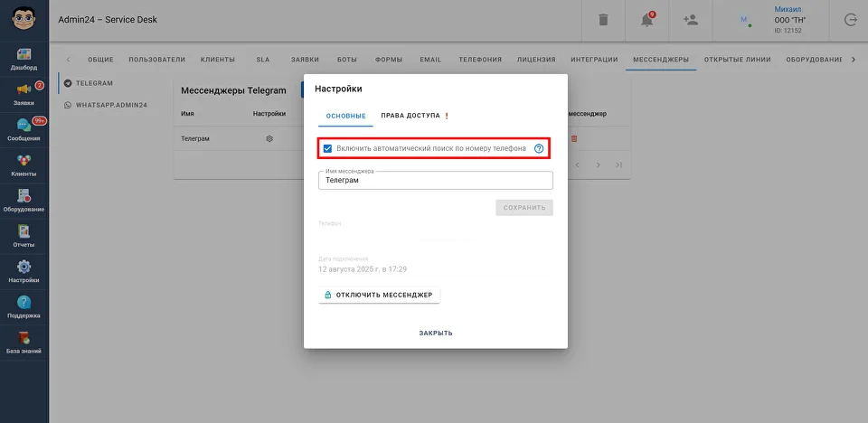Open База знаний in the left sidebar
This screenshot has width=868, height=423.
24,343
